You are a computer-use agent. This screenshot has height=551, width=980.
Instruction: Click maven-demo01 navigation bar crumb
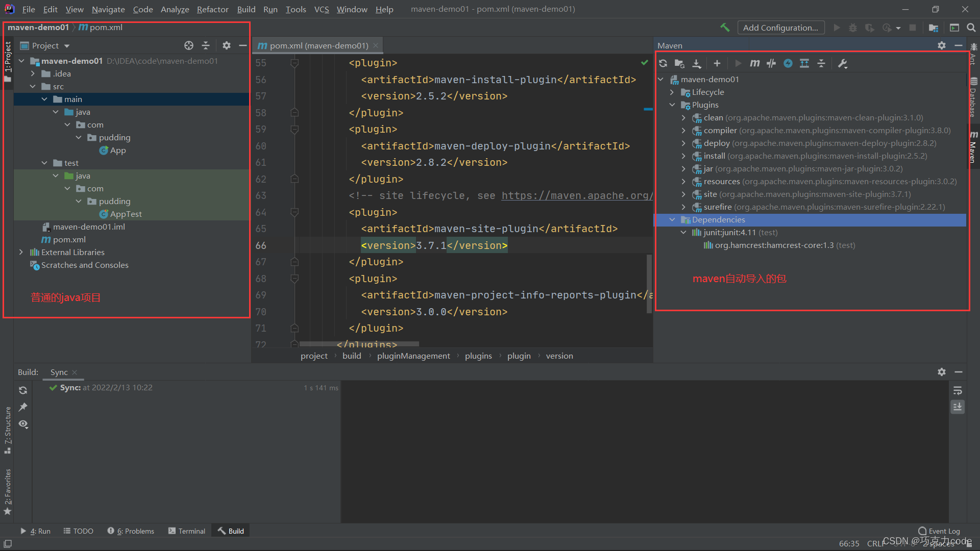point(38,27)
